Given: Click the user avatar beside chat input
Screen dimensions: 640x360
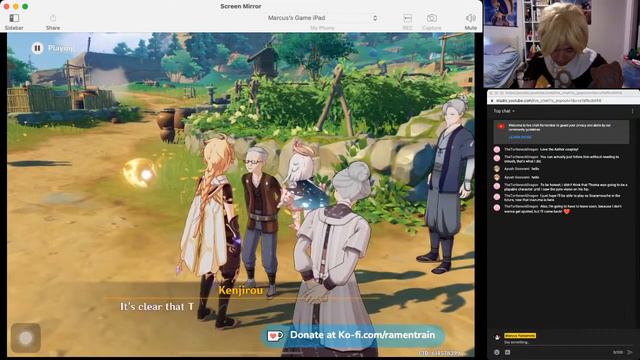Looking at the screenshot, I should pos(497,338).
